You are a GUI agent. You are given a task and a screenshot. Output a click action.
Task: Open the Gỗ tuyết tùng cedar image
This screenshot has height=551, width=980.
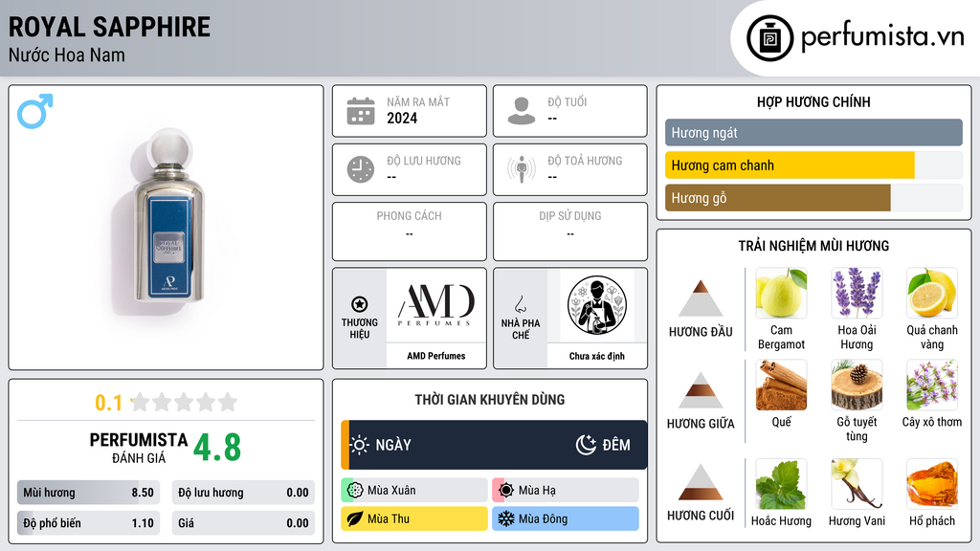tap(857, 385)
